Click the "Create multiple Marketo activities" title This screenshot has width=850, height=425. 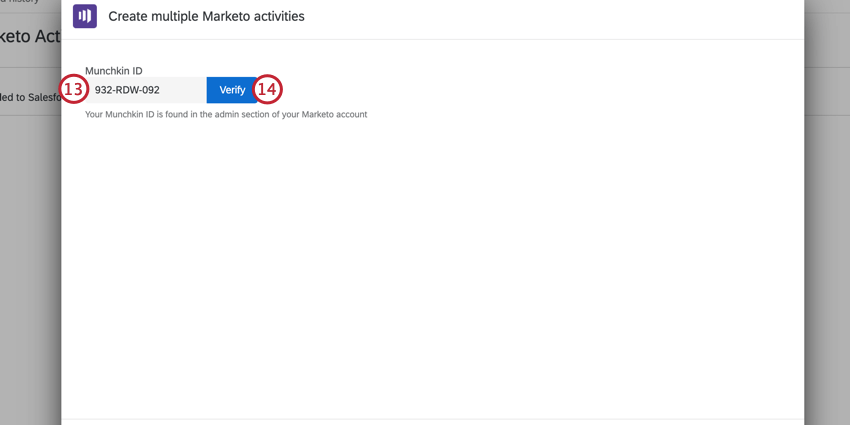point(206,16)
